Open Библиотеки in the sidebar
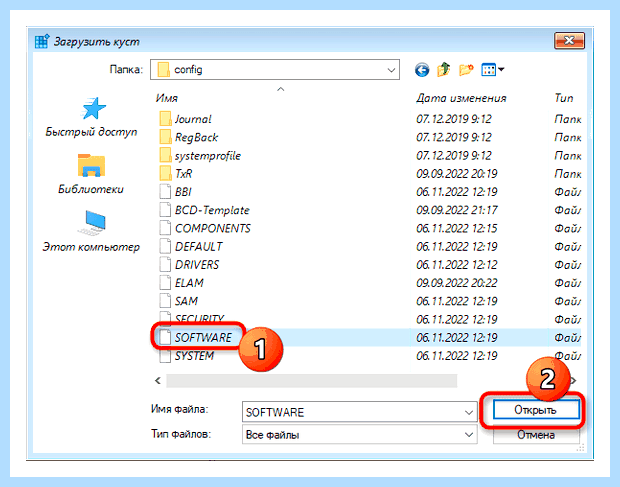620x487 pixels. coord(91,174)
